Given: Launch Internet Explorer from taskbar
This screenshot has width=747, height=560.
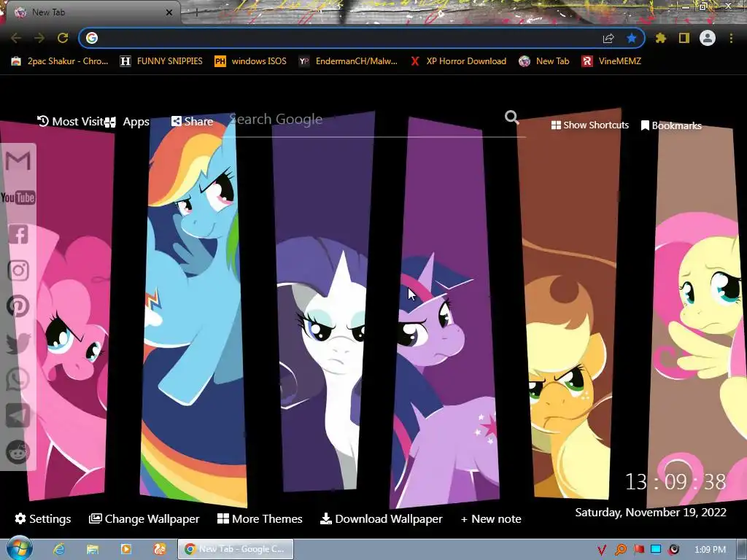Looking at the screenshot, I should (x=59, y=549).
